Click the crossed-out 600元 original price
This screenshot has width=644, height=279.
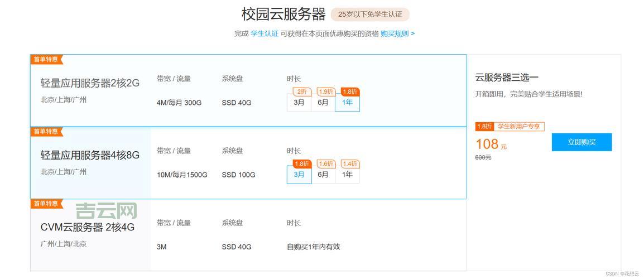483,157
